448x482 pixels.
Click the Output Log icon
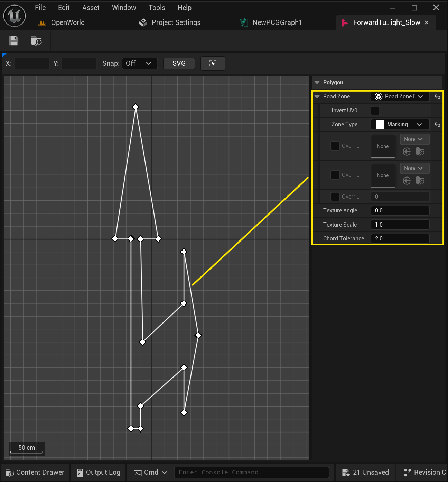point(80,473)
